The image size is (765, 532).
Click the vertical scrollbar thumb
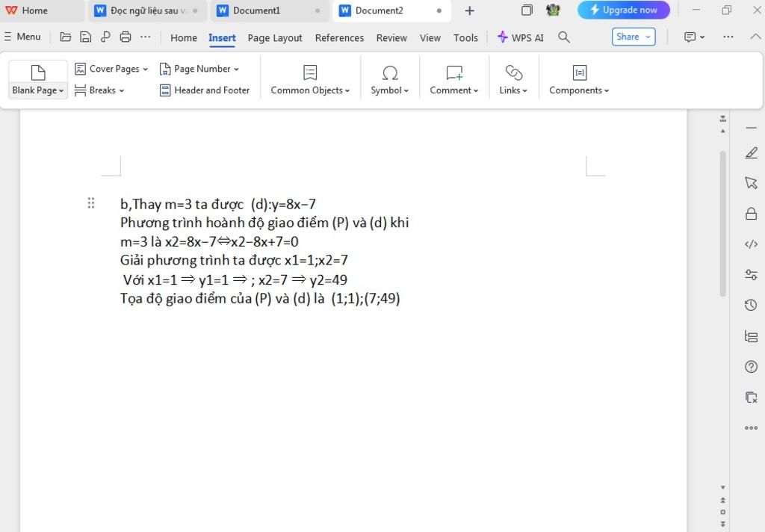tap(723, 223)
